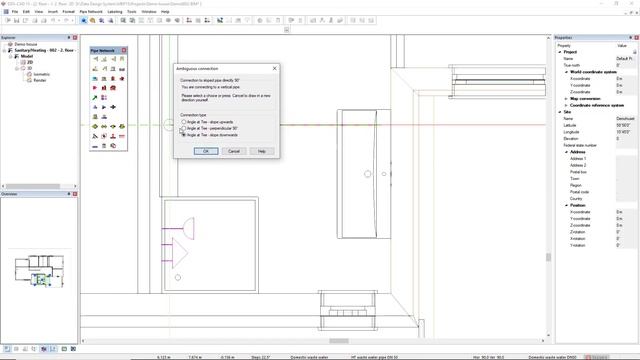The height and width of the screenshot is (360, 640).
Task: Collapse the Site section in Properties
Action: point(560,112)
